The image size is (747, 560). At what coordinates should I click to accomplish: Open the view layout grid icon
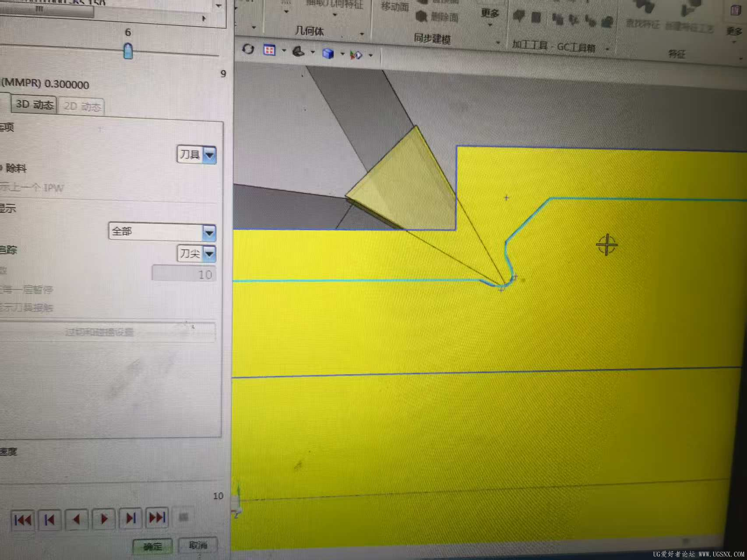[269, 50]
